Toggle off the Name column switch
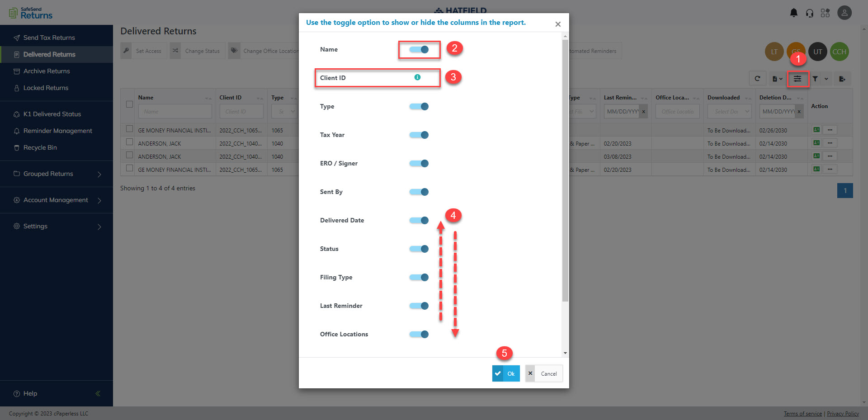868x420 pixels. coord(419,50)
